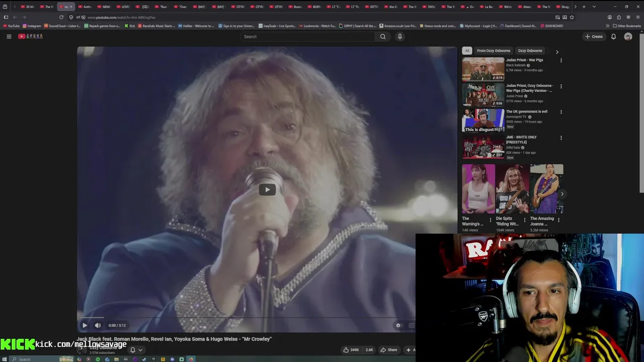Open the notifications bell in header

613,36
